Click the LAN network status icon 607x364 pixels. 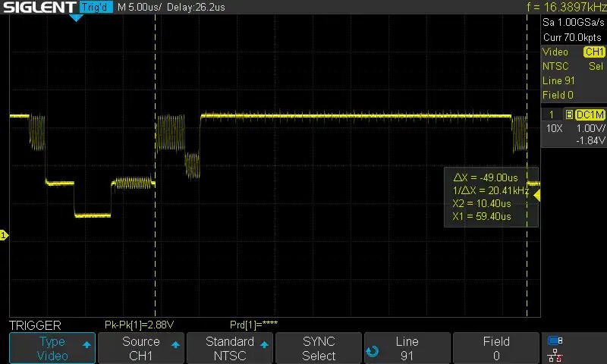click(x=555, y=355)
